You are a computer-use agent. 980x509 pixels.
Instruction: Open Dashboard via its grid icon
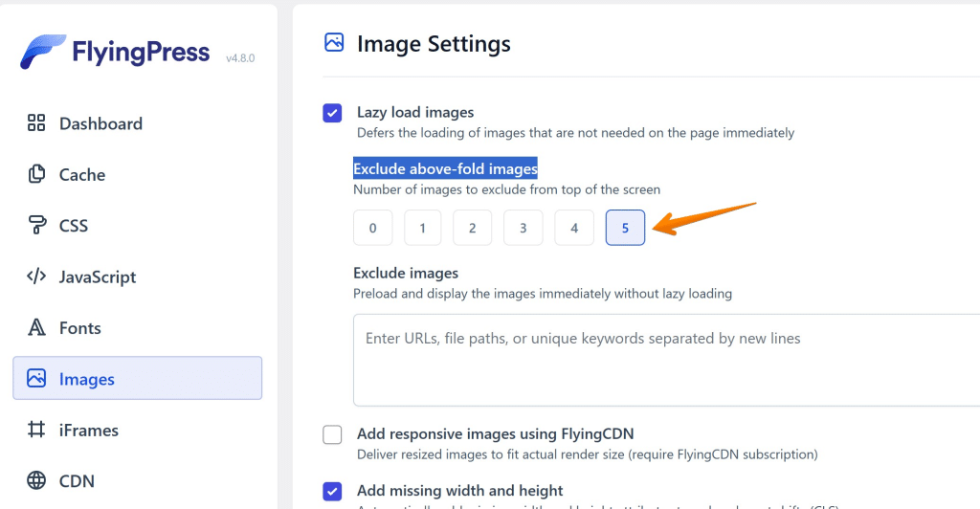(36, 122)
